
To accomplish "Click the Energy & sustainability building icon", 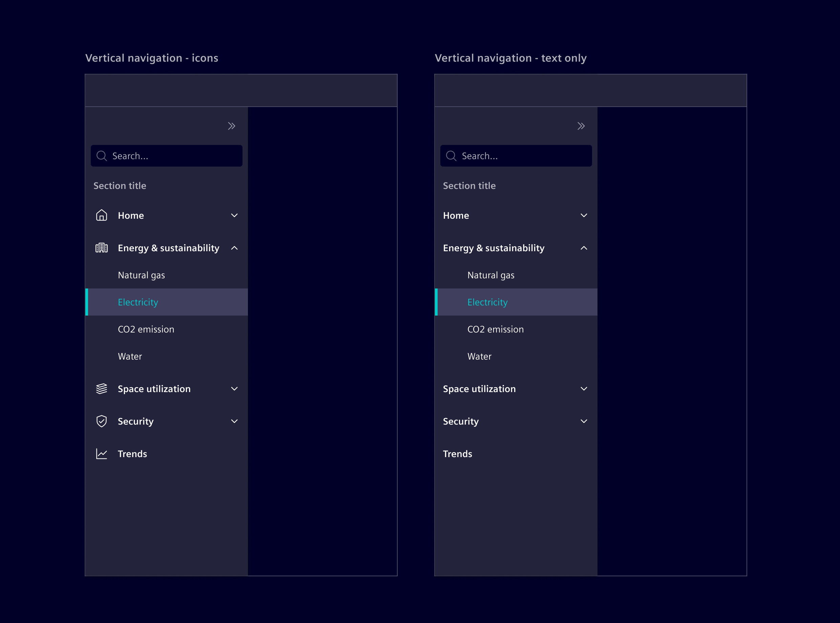I will (x=102, y=248).
